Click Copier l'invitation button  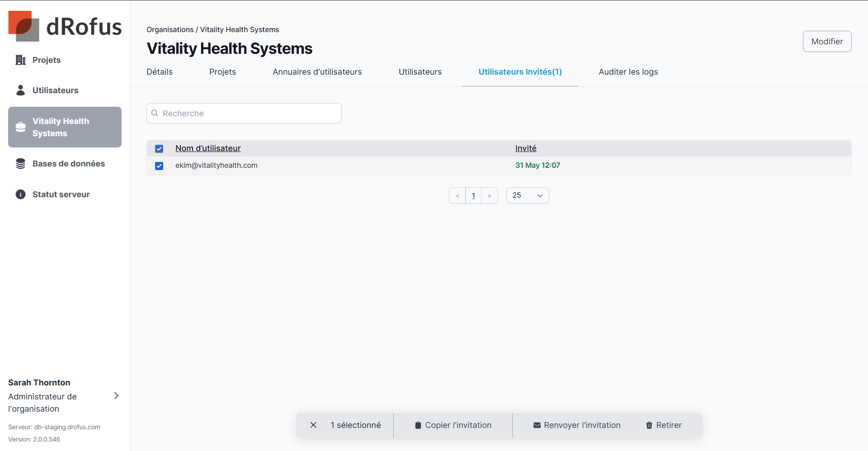click(453, 425)
